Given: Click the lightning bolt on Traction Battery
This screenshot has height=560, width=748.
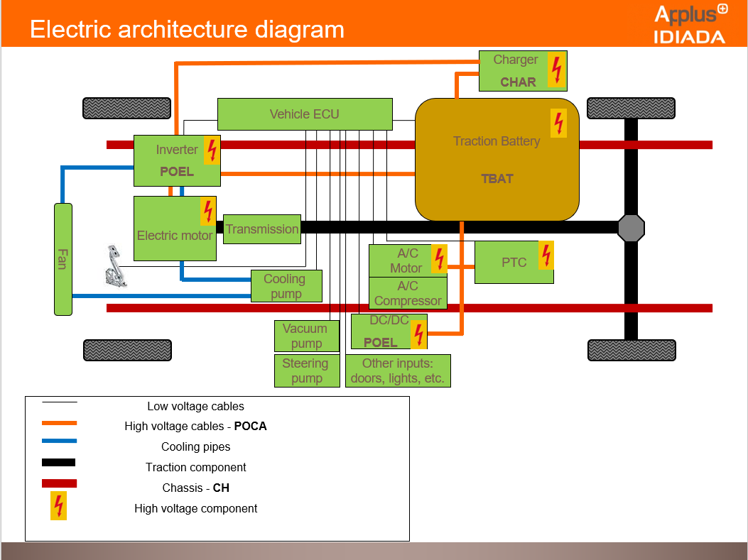Looking at the screenshot, I should pyautogui.click(x=558, y=121).
